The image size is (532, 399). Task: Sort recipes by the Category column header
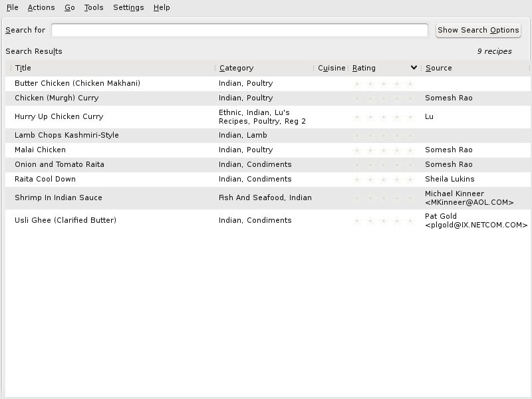[x=236, y=68]
